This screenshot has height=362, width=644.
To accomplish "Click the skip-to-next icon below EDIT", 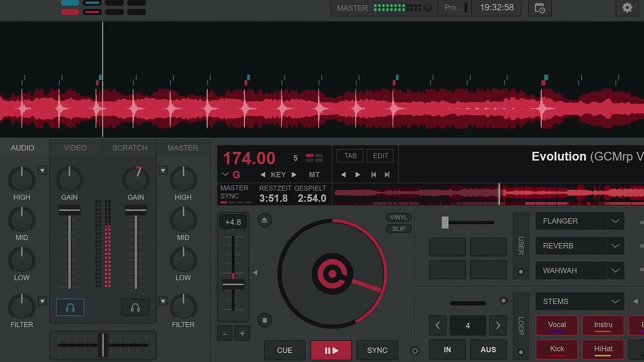I will pos(387,175).
